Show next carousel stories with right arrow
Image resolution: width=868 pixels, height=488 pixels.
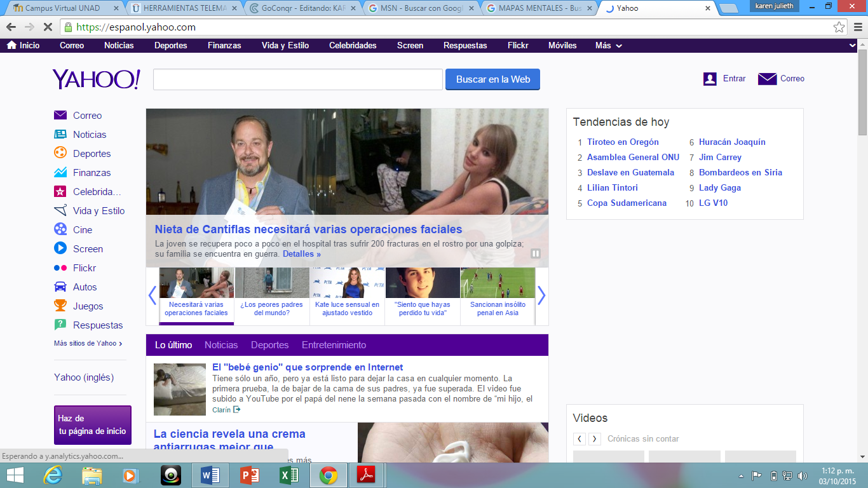point(541,295)
